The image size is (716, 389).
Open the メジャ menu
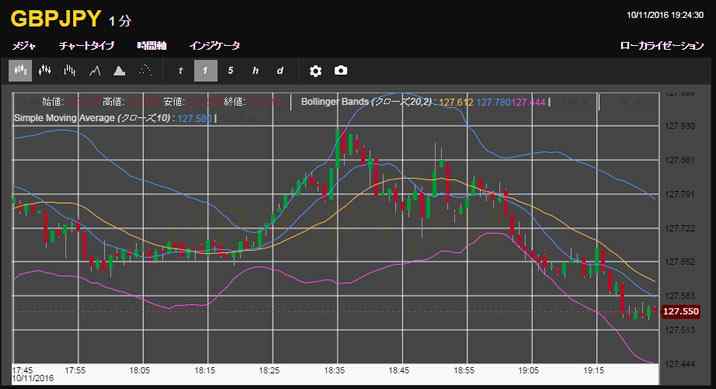(x=24, y=46)
